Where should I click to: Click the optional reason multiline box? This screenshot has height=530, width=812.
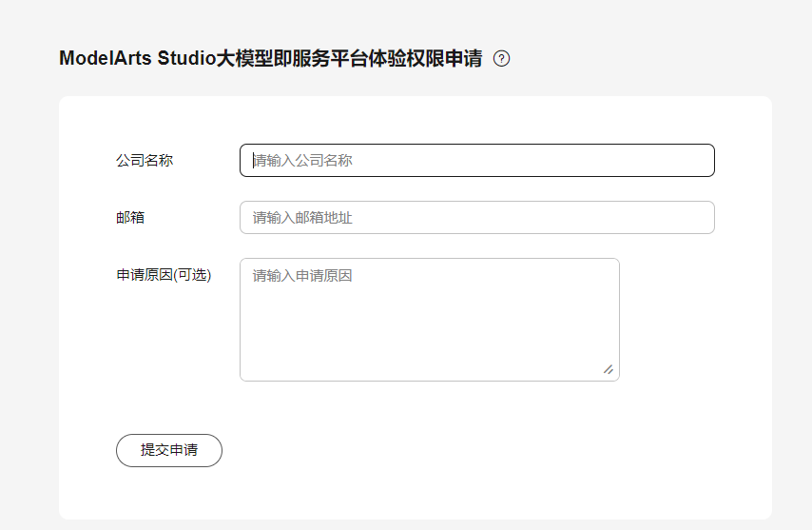point(429,320)
